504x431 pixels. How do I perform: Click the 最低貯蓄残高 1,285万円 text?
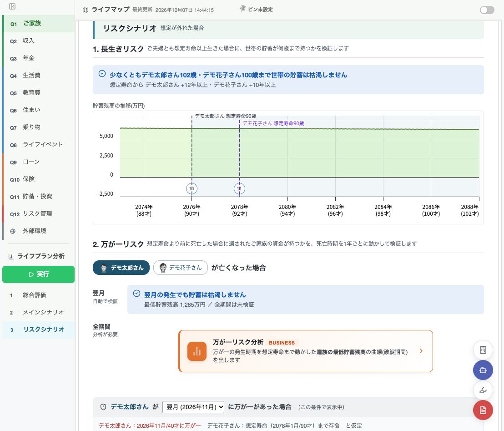click(175, 304)
